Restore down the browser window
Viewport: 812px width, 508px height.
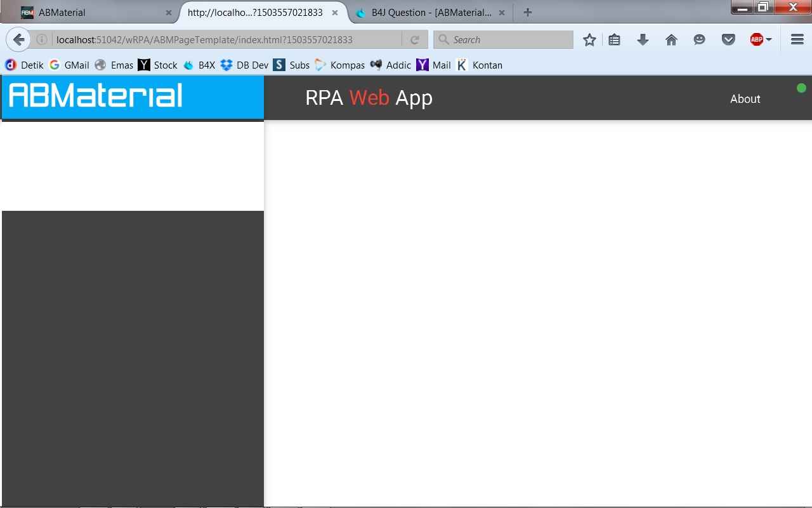point(763,8)
